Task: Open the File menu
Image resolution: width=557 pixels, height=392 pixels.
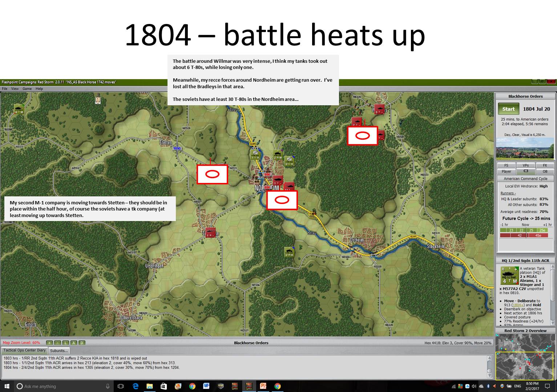Action: click(x=5, y=89)
